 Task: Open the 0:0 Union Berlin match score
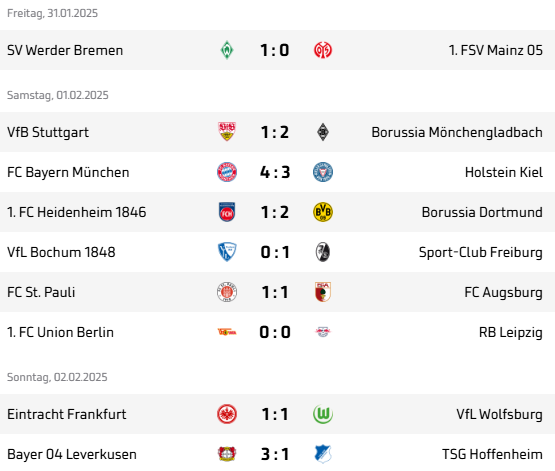(275, 332)
